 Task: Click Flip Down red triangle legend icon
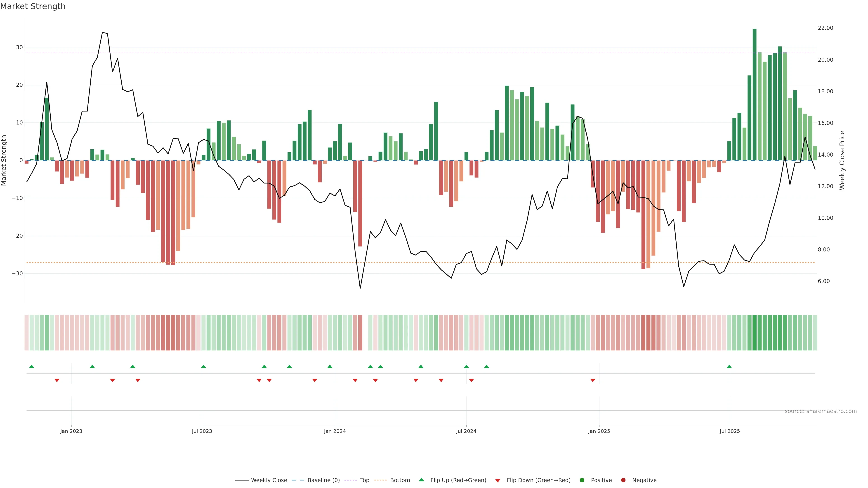pos(498,480)
